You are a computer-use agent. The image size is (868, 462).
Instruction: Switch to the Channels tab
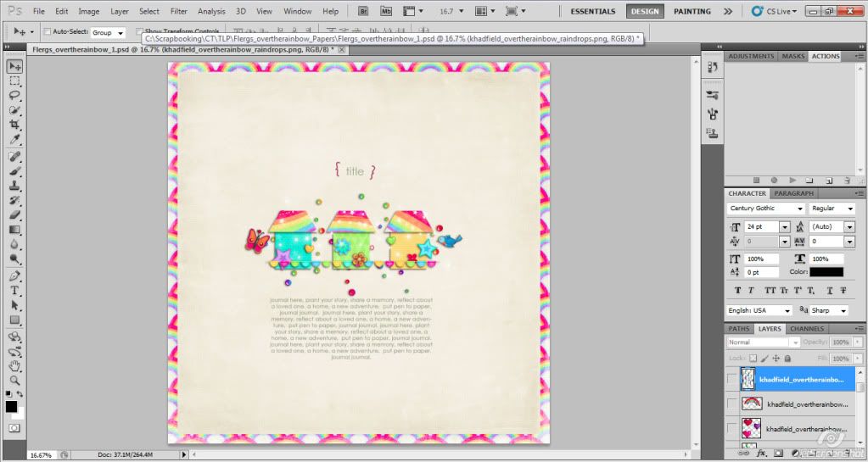pyautogui.click(x=806, y=329)
